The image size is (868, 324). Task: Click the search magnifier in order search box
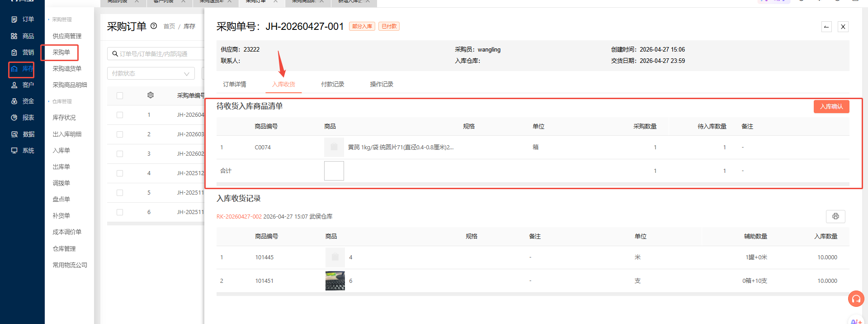pos(115,54)
